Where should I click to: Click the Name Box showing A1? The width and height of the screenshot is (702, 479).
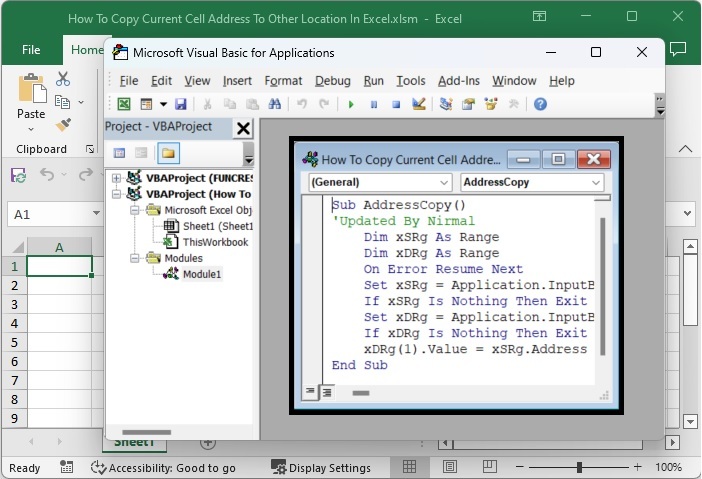tap(55, 214)
